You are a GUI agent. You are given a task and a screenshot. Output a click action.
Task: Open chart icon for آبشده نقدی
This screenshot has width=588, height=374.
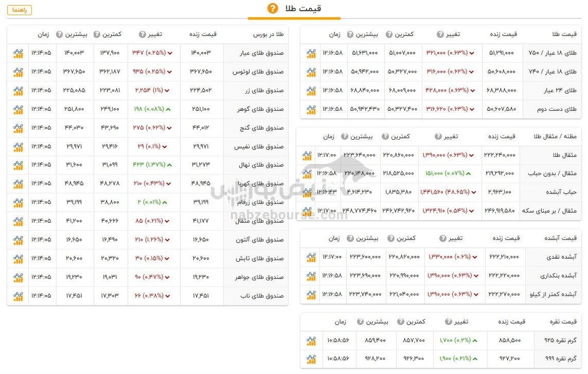[311, 257]
